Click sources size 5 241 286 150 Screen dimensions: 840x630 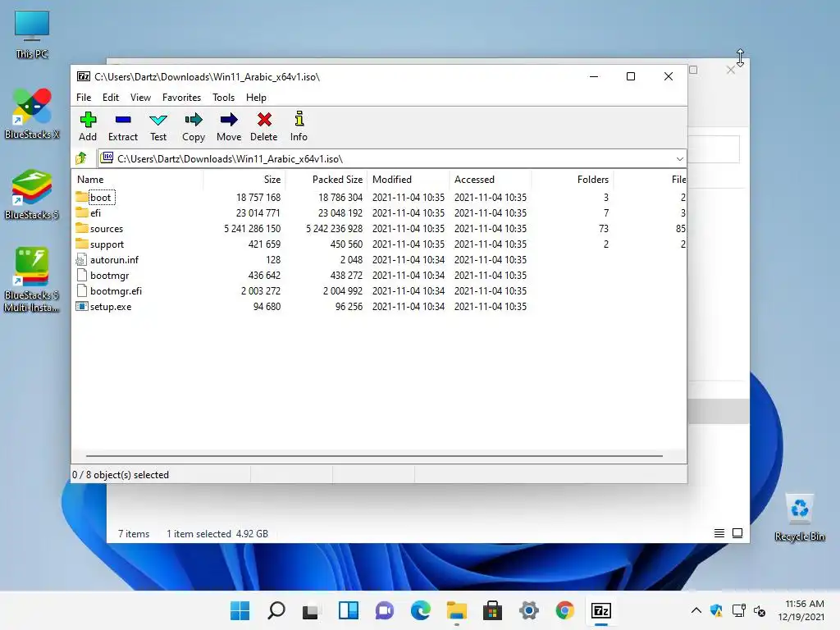click(x=253, y=229)
